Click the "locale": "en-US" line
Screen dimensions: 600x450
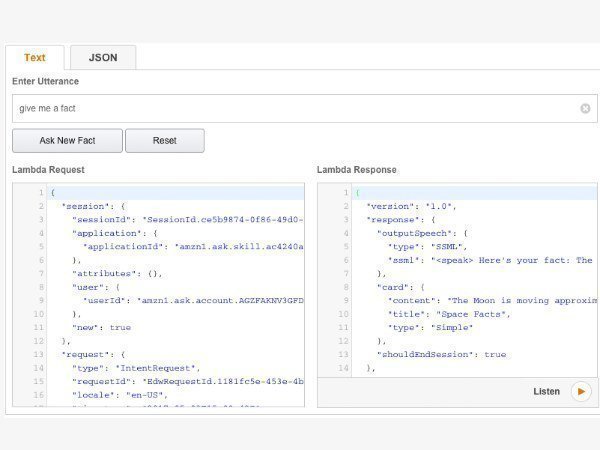point(115,395)
